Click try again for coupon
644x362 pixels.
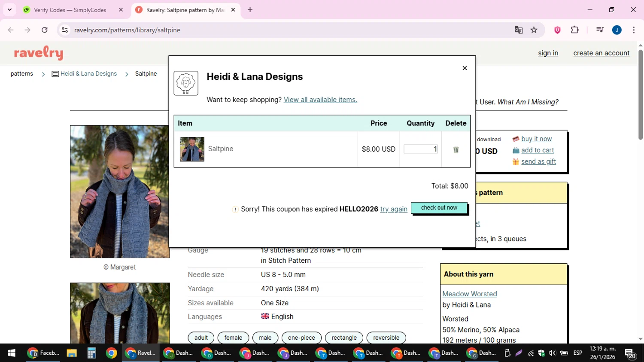394,209
